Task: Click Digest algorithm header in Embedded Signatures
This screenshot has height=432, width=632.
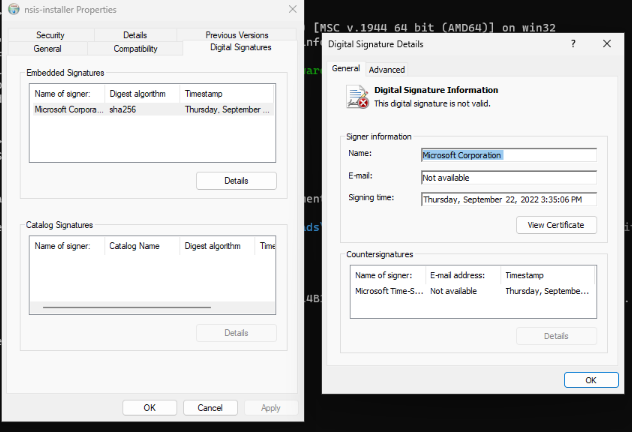Action: click(x=142, y=94)
